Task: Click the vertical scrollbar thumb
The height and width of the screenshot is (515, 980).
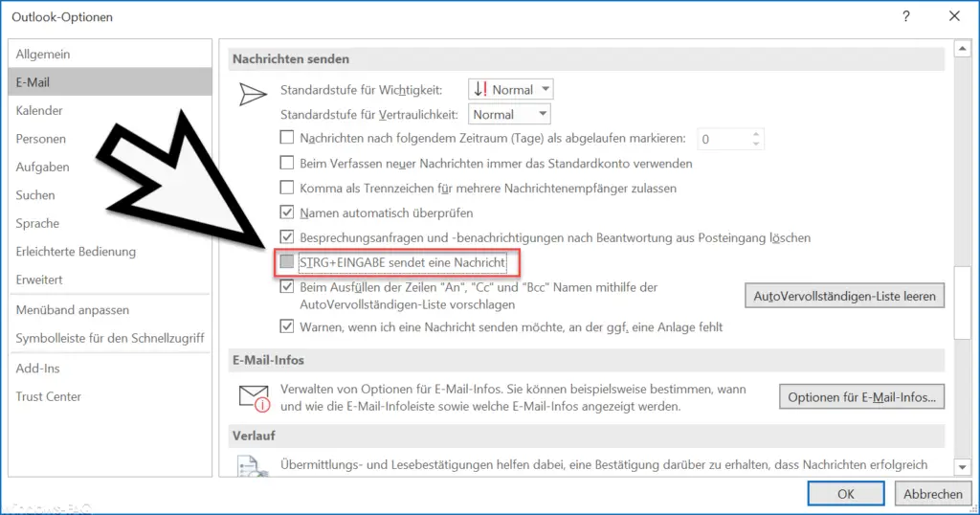Action: point(962,302)
